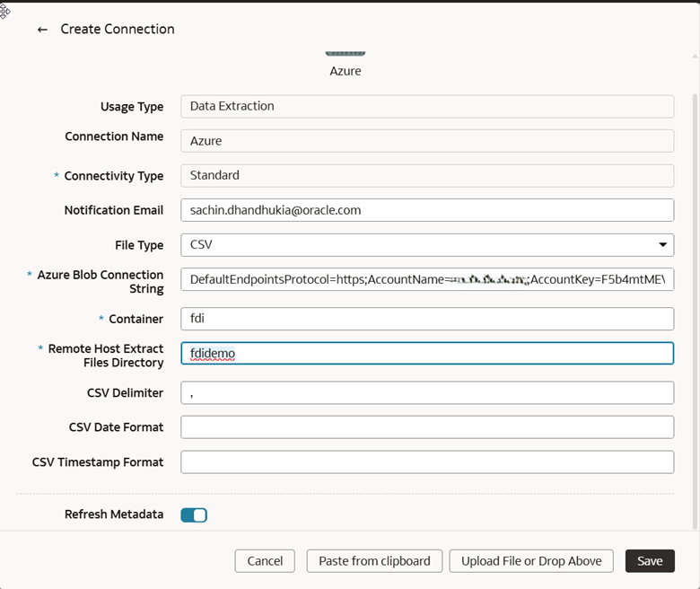Screen dimensions: 700x589
Task: Focus the Usage Type field
Action: [427, 106]
